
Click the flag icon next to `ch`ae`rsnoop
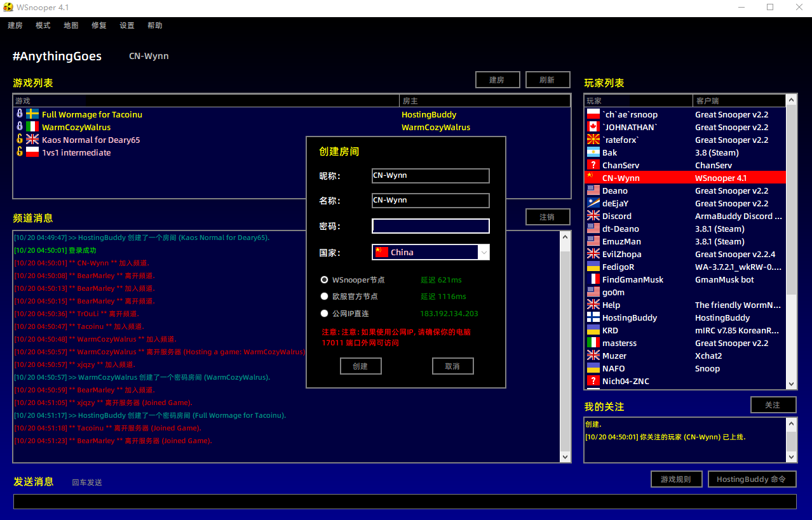(x=593, y=114)
